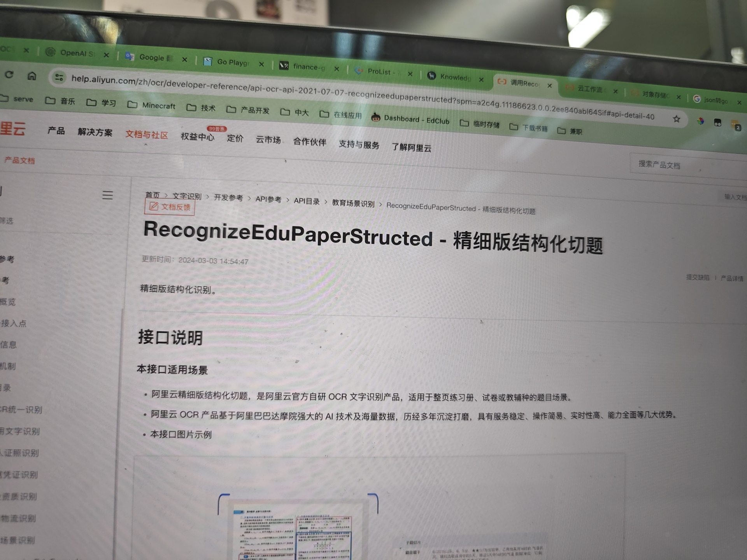Close the OpenAI tab
The width and height of the screenshot is (747, 560).
106,55
